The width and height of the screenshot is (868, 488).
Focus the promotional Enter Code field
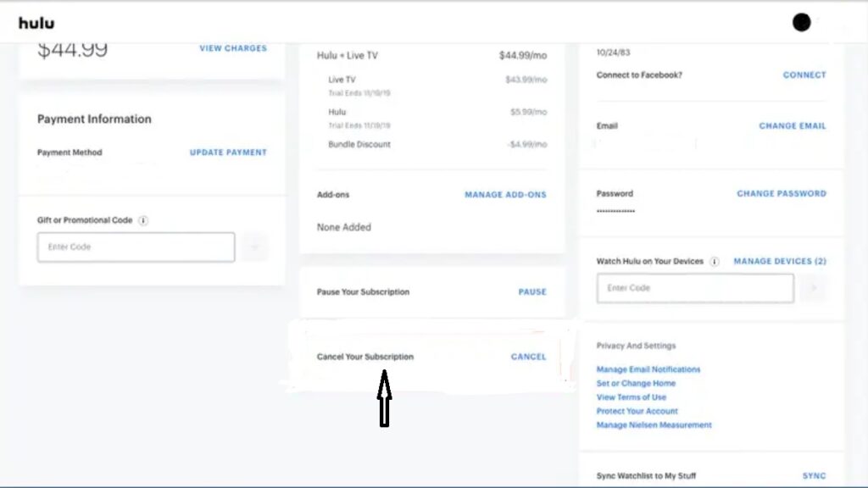[x=136, y=247]
